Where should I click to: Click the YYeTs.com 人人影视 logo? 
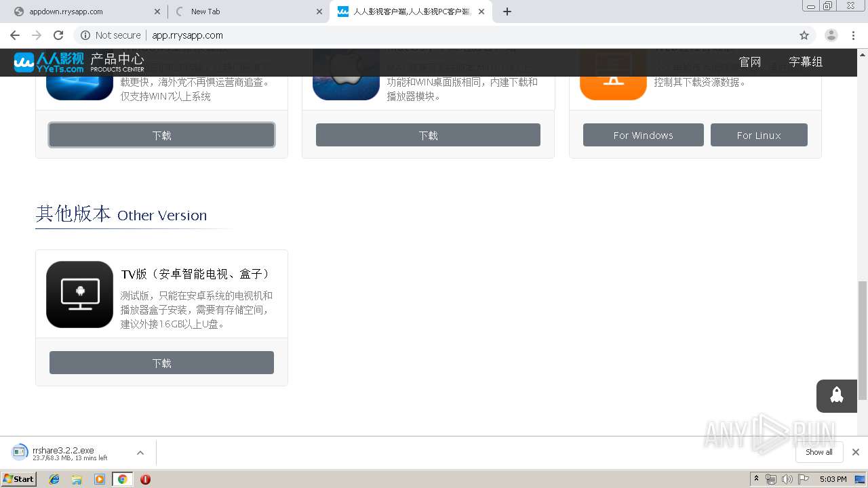[x=49, y=62]
